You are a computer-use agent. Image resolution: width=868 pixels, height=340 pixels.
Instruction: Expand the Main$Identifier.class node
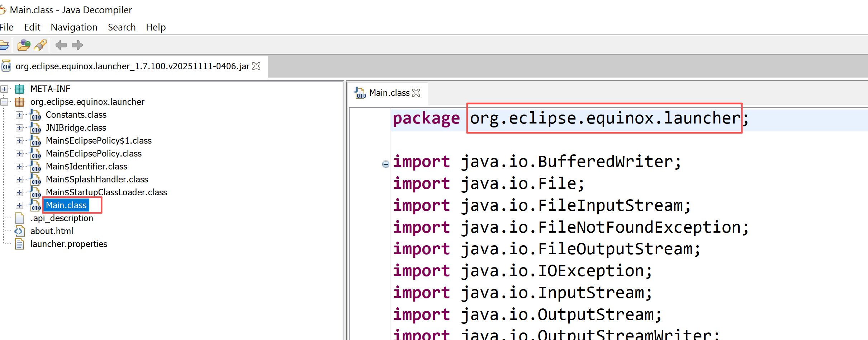[x=19, y=167]
